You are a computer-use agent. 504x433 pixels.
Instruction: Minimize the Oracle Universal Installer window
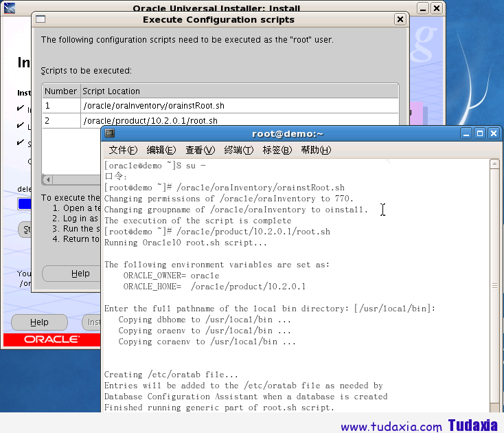423,8
